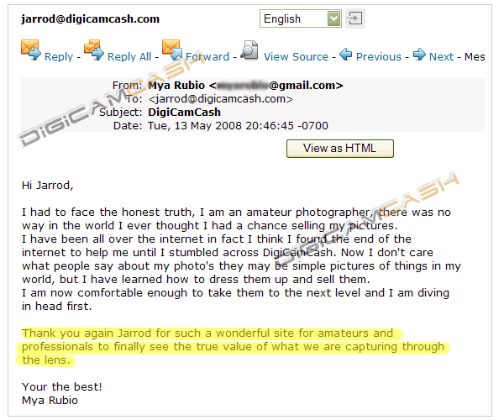The image size is (504, 420).
Task: Click the View Source magnifier document icon
Action: click(x=249, y=50)
